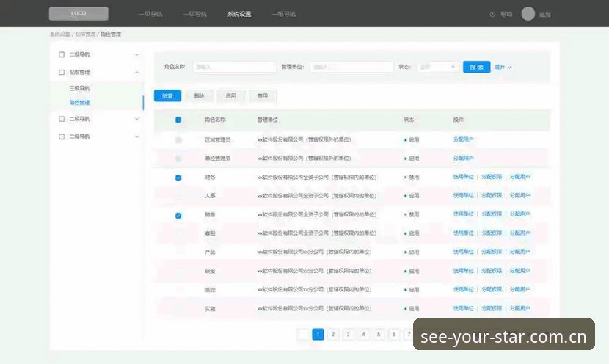Click the square icon of the last sidebar 二级导航
Screen dimensions: 609x364
coord(62,136)
